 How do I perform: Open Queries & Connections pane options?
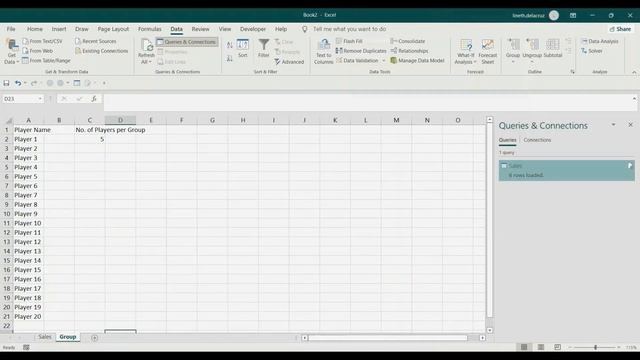(x=613, y=124)
